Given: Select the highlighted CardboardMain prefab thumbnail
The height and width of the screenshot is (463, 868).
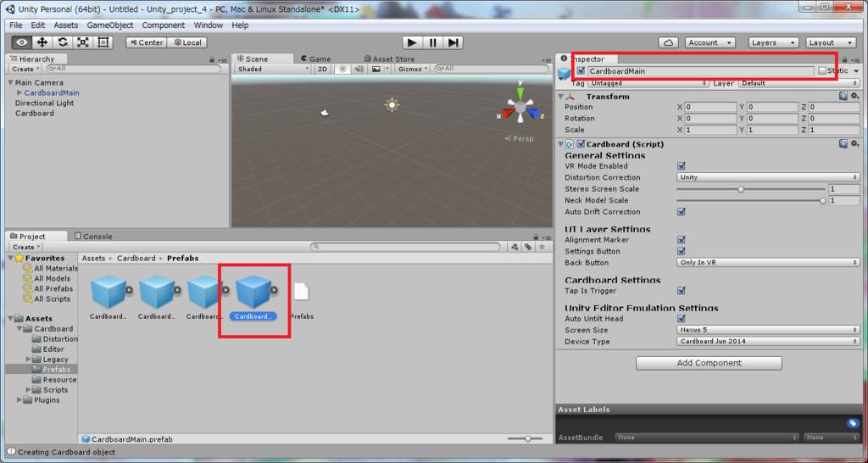Looking at the screenshot, I should [x=253, y=292].
